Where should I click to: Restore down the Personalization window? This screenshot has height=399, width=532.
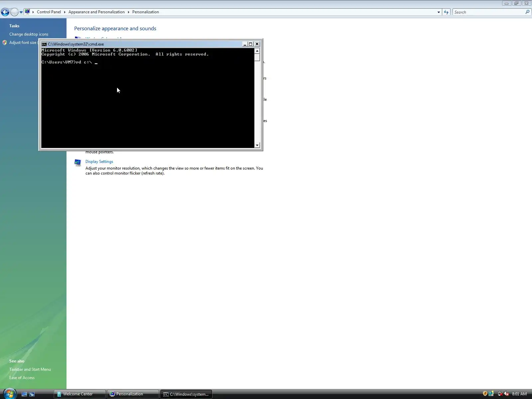pos(516,3)
